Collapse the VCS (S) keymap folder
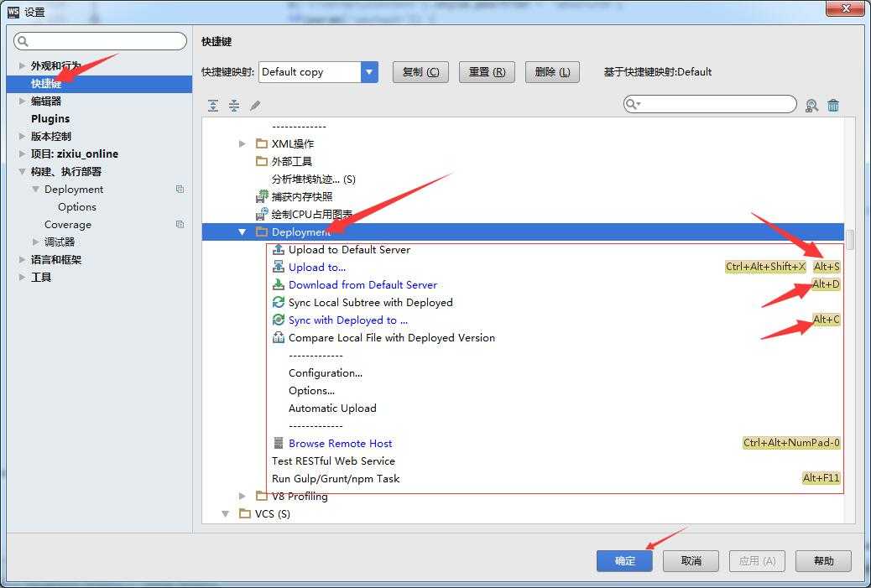Viewport: 871px width, 588px height. click(x=226, y=513)
